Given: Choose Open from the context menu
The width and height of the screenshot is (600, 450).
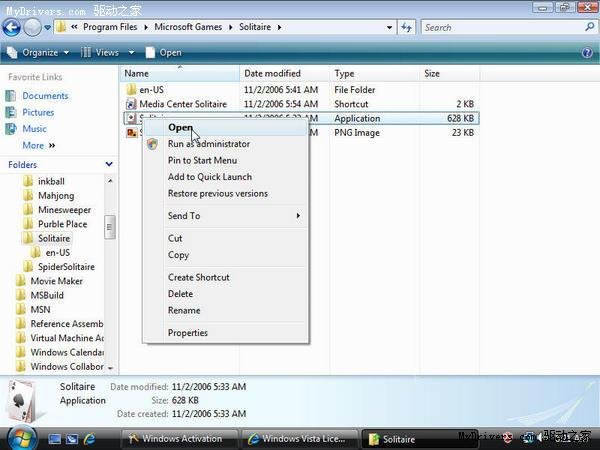Looking at the screenshot, I should [226, 127].
